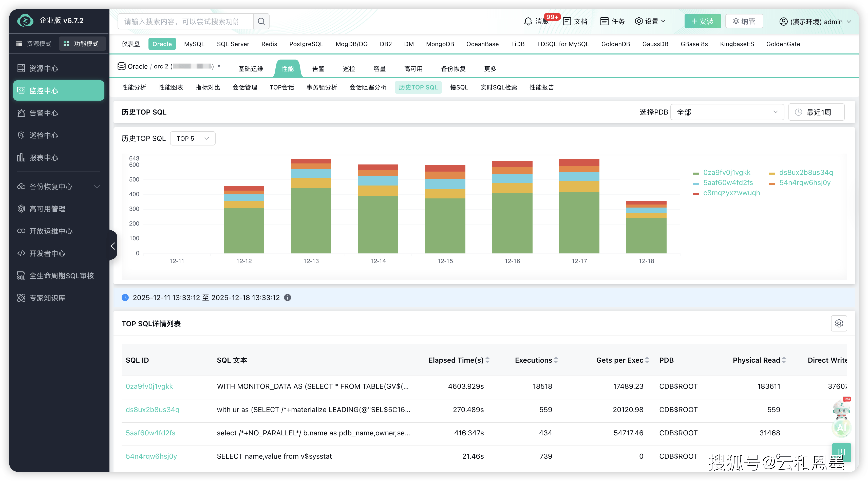Switch to 慢SQL tab
The width and height of the screenshot is (868, 481).
tap(459, 88)
